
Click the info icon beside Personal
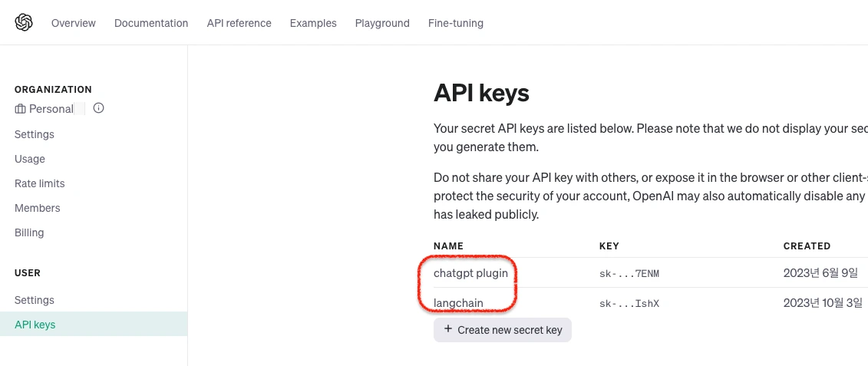coord(98,108)
